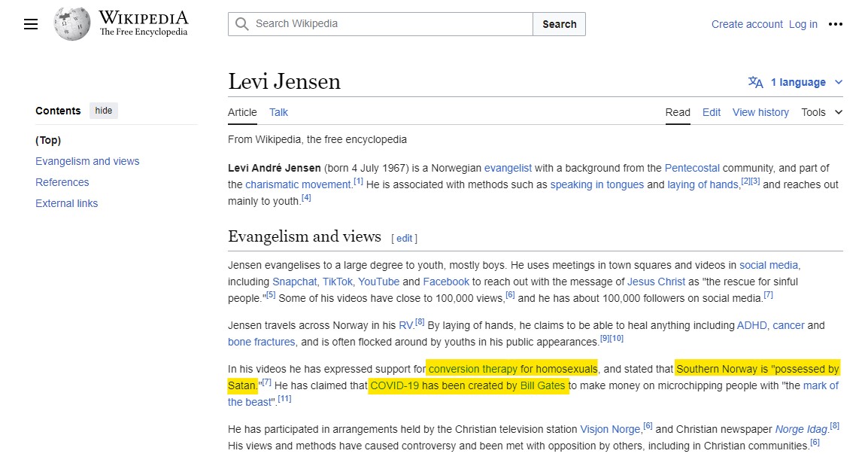
Task: Open the RV link
Action: [x=405, y=325]
